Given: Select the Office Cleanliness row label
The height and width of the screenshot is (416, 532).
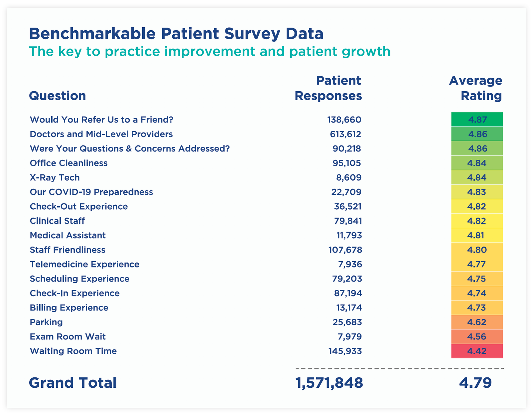Looking at the screenshot, I should click(x=68, y=163).
